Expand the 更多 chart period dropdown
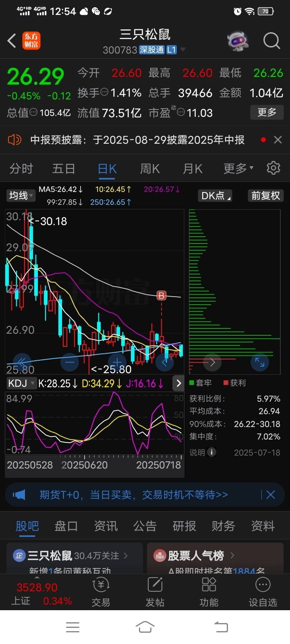 tap(238, 168)
